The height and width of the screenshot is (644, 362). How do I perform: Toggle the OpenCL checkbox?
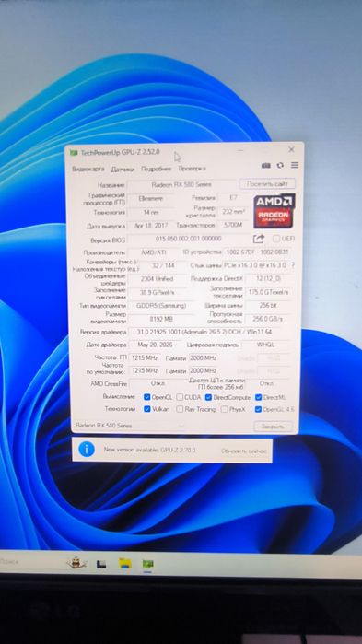coord(147,397)
